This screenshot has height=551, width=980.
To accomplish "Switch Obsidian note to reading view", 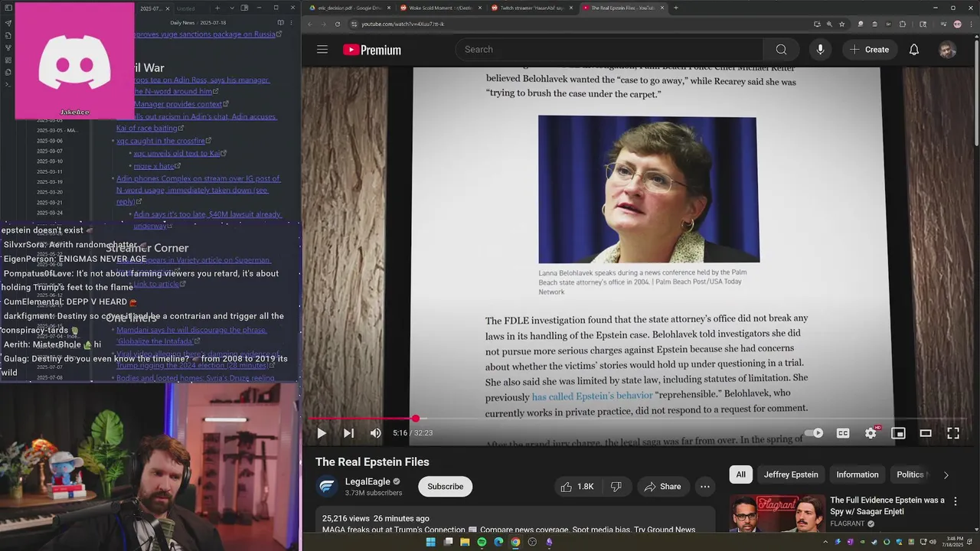I will (280, 23).
